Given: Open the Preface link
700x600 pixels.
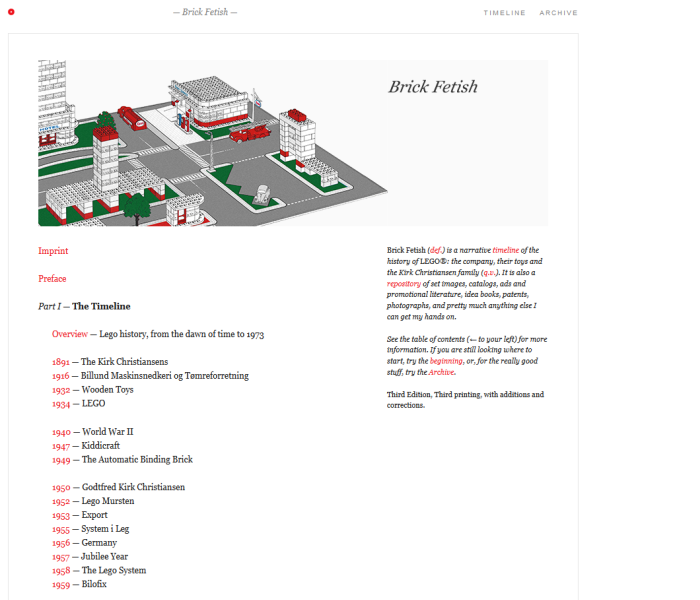Looking at the screenshot, I should 52,279.
